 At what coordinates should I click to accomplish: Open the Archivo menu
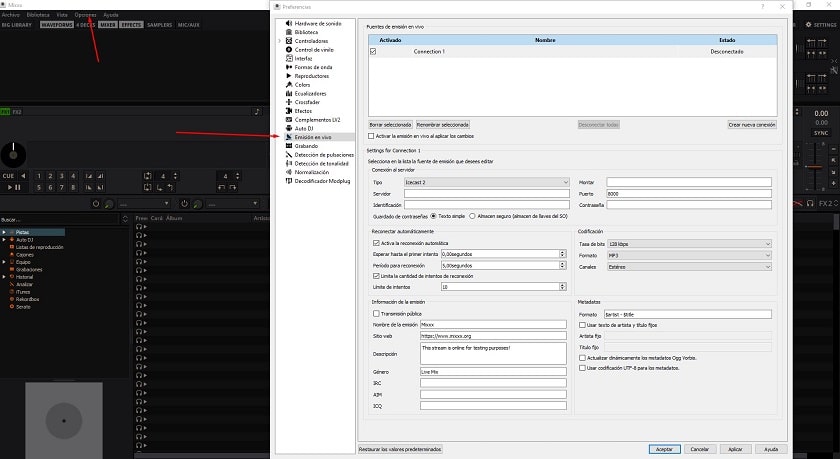click(x=10, y=15)
